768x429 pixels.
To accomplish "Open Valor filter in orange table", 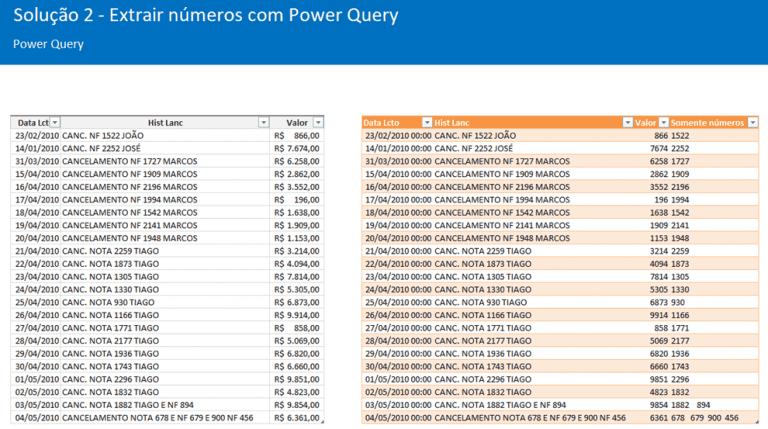I will (x=664, y=122).
